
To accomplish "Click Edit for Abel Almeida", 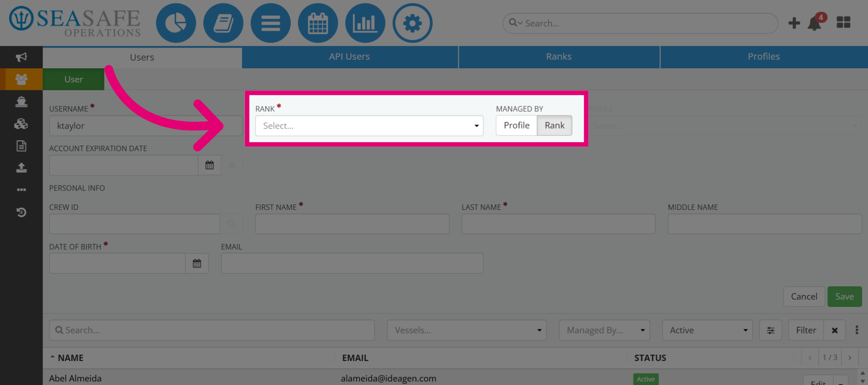I will click(x=818, y=380).
